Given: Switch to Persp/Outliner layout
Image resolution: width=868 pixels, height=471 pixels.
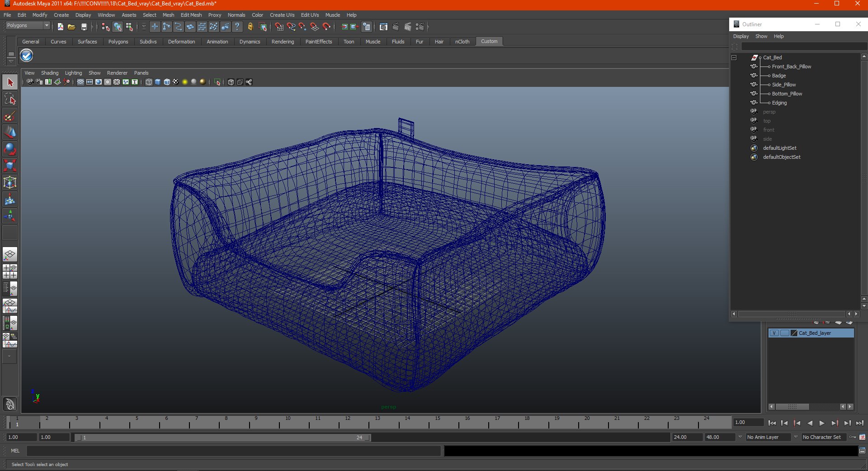Looking at the screenshot, I should click(10, 289).
